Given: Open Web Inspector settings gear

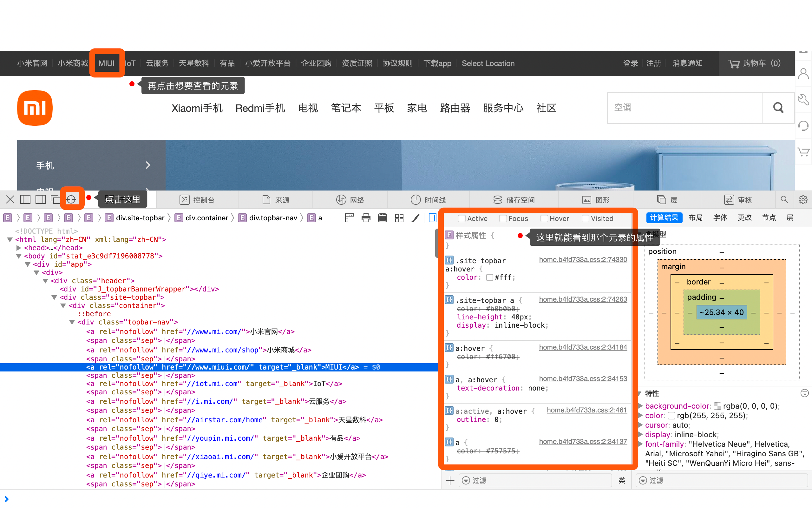Looking at the screenshot, I should point(803,200).
